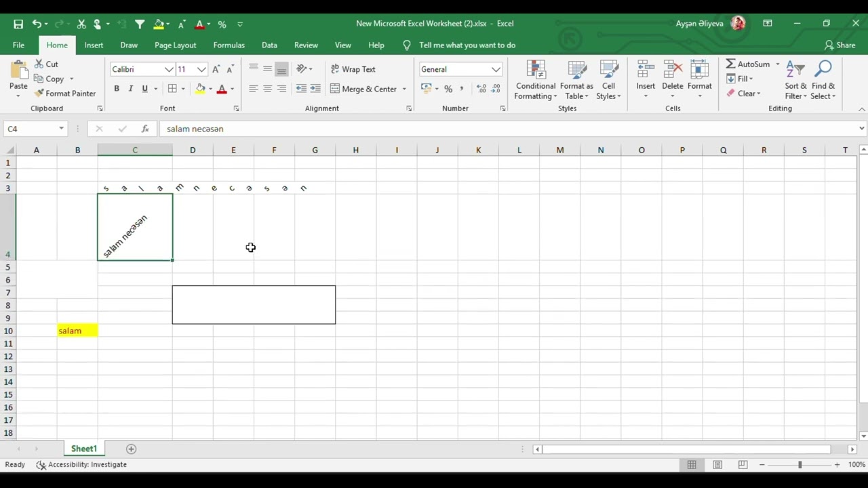This screenshot has width=868, height=488.
Task: Toggle italic formatting
Action: 130,89
